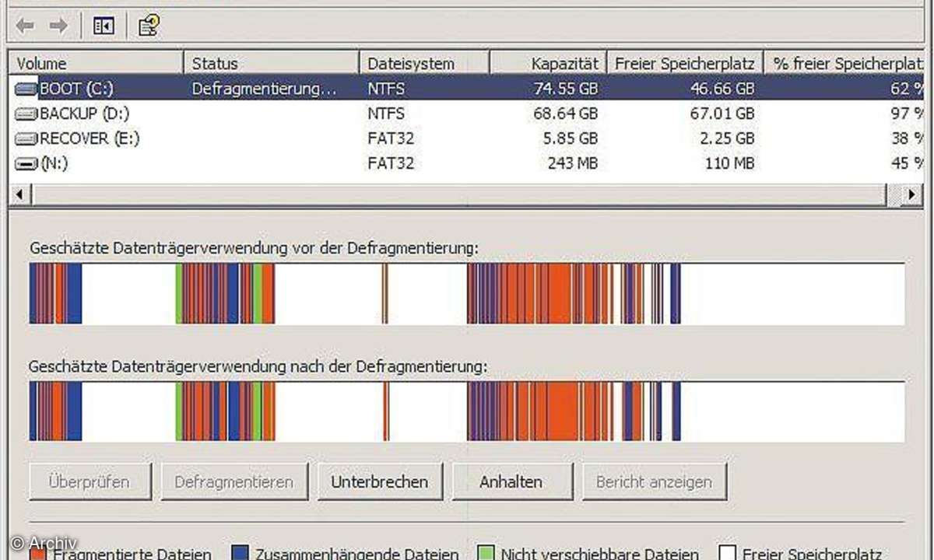Image resolution: width=934 pixels, height=560 pixels.
Task: Click the 74.55 GB capacity value
Action: tap(566, 89)
